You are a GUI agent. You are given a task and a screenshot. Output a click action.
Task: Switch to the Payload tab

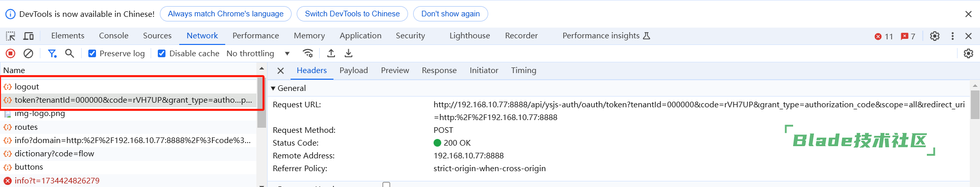[353, 71]
